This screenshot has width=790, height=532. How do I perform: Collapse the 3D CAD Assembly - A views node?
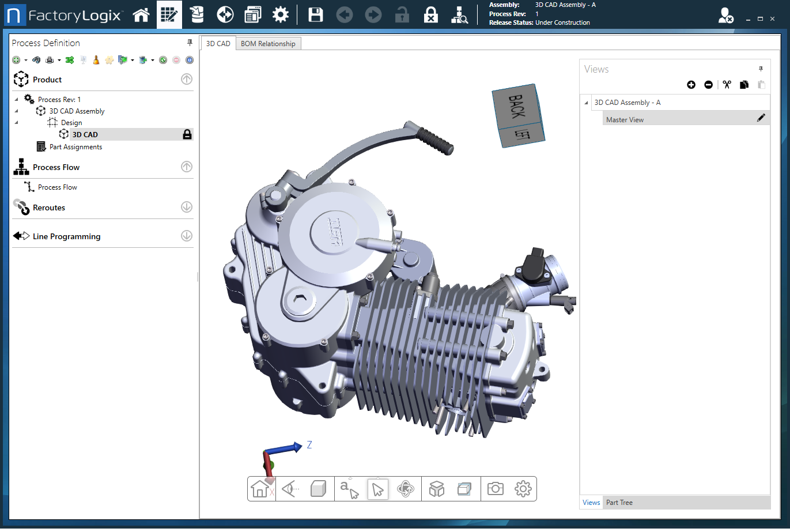tap(587, 103)
